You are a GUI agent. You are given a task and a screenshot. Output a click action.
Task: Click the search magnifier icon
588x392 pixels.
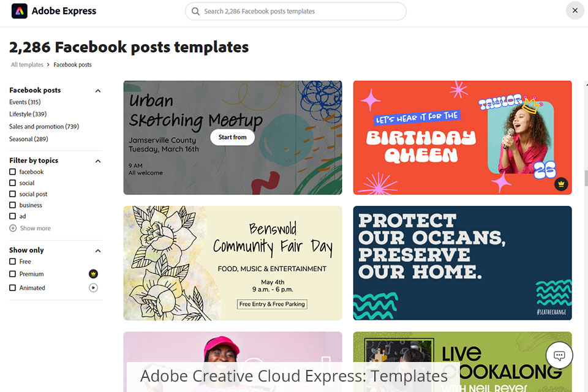pyautogui.click(x=195, y=11)
